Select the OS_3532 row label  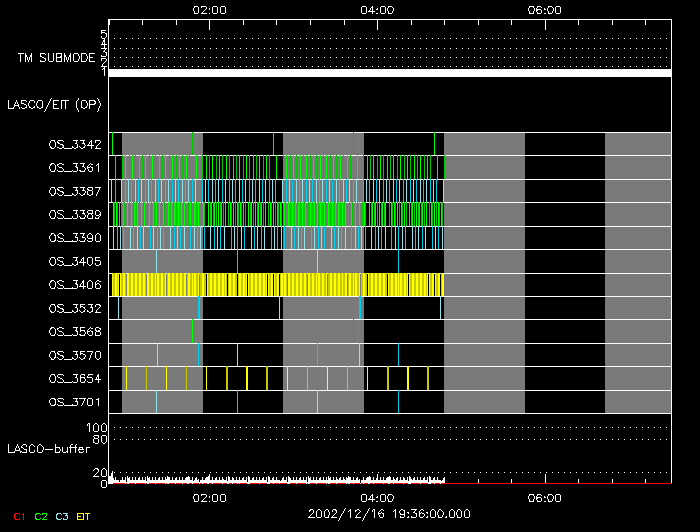pos(74,309)
